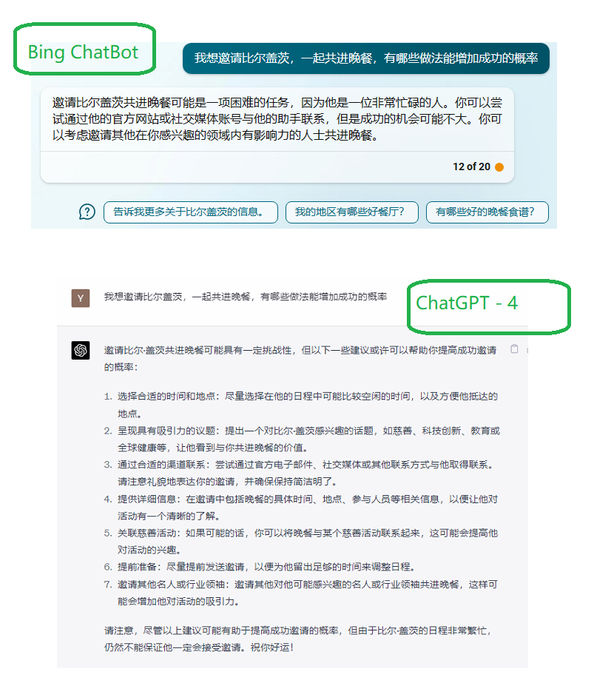Click list item 7 '邀请其他名人或行业领袖'
Viewport: 594px width, 700px height.
pyautogui.click(x=171, y=585)
